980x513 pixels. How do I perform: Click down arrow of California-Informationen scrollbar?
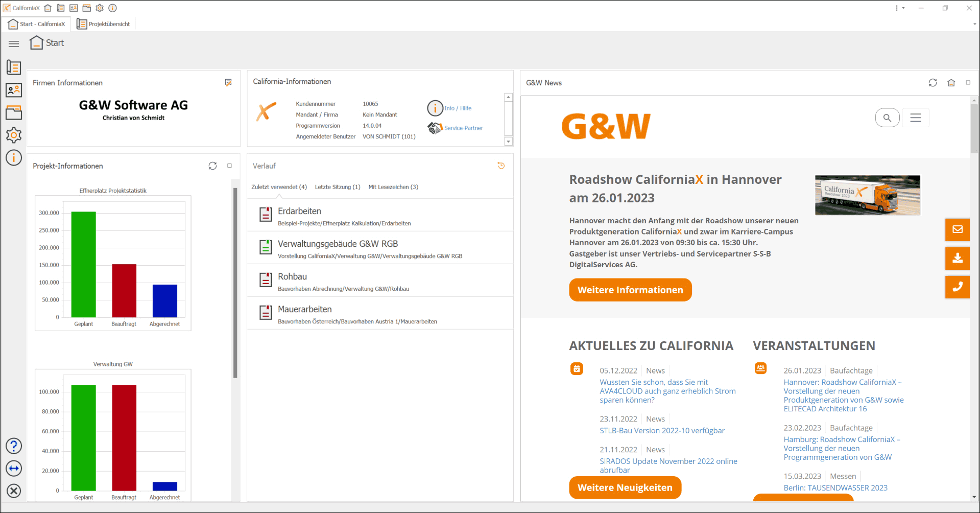click(x=508, y=142)
